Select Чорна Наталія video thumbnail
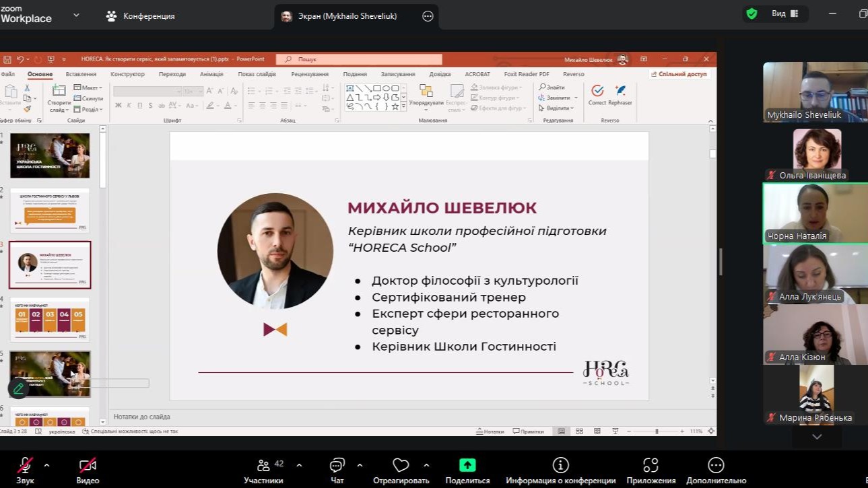Viewport: 868px width, 488px height. point(815,213)
